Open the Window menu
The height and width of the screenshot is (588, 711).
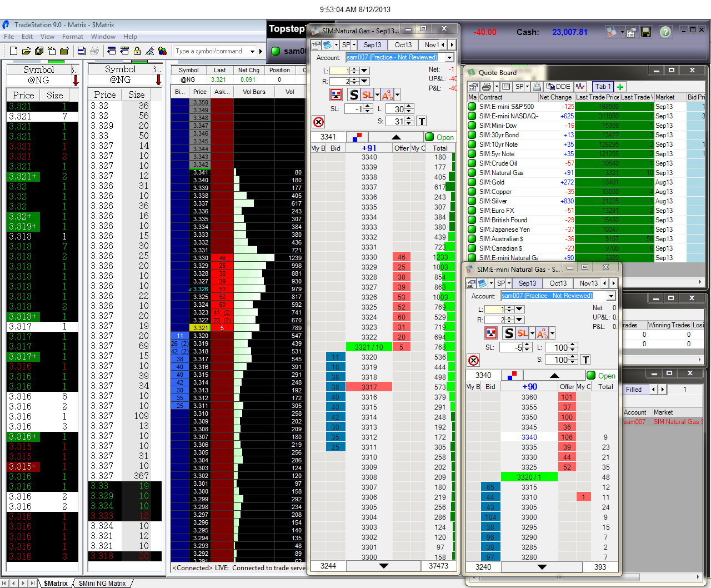103,37
